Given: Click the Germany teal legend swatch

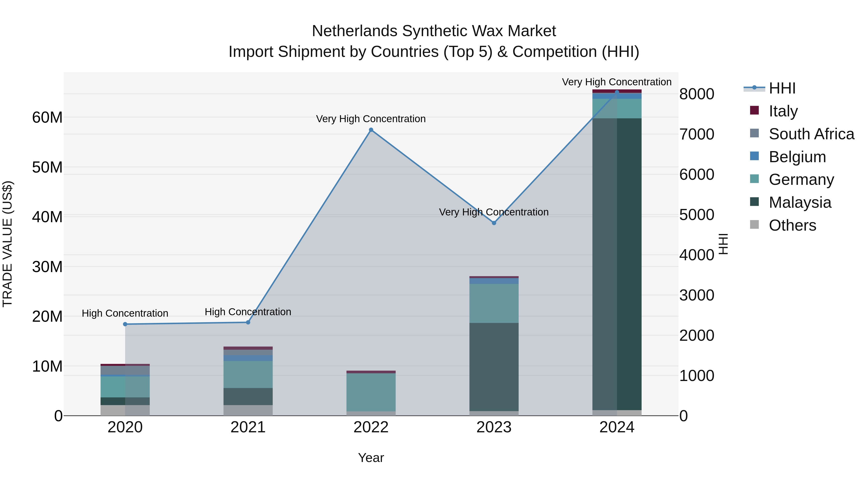Looking at the screenshot, I should coord(754,179).
